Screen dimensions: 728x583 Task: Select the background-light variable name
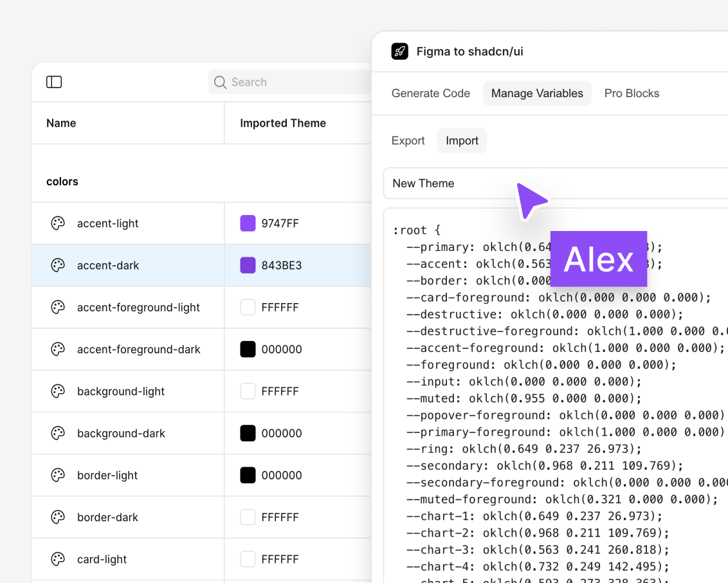coord(121,391)
